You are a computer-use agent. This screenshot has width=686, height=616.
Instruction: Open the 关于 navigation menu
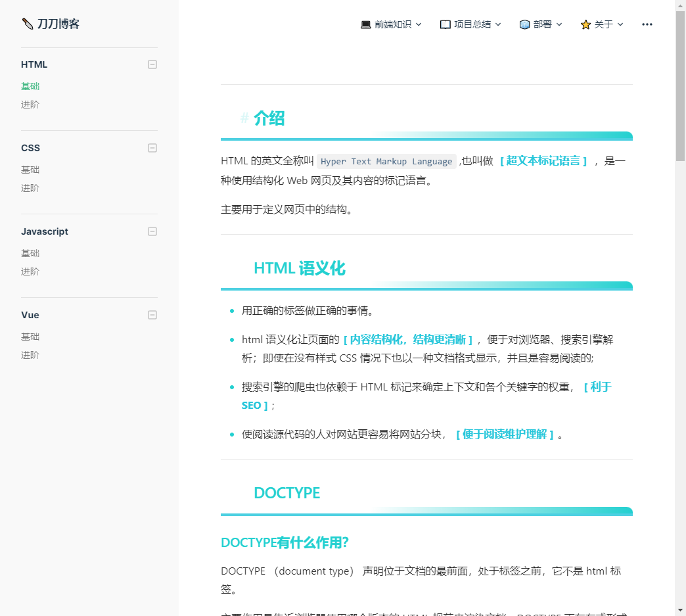point(601,24)
